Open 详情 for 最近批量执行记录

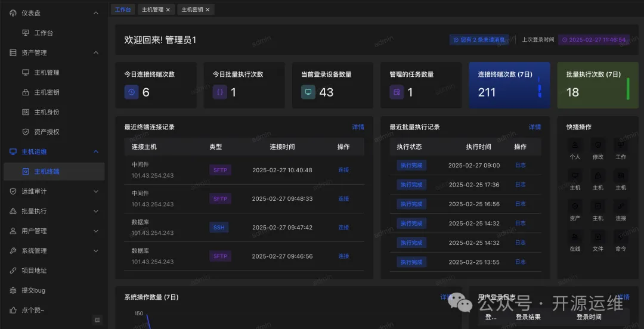535,127
